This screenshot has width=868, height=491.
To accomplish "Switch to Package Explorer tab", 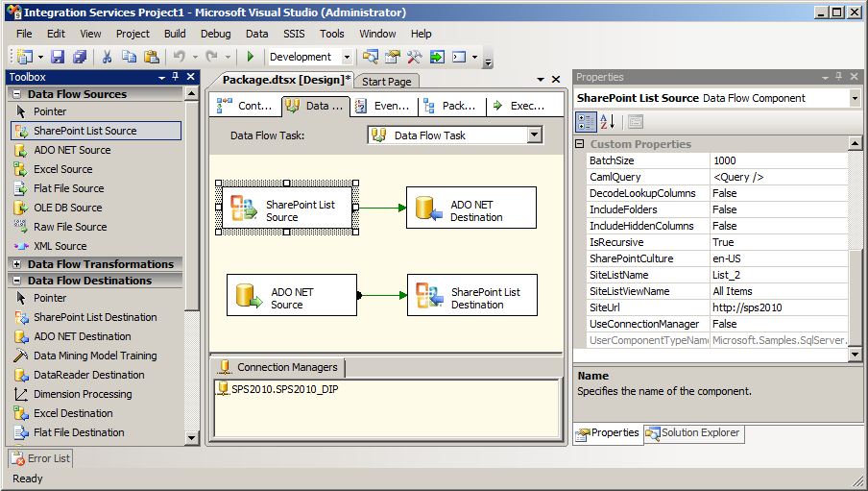I will point(450,106).
